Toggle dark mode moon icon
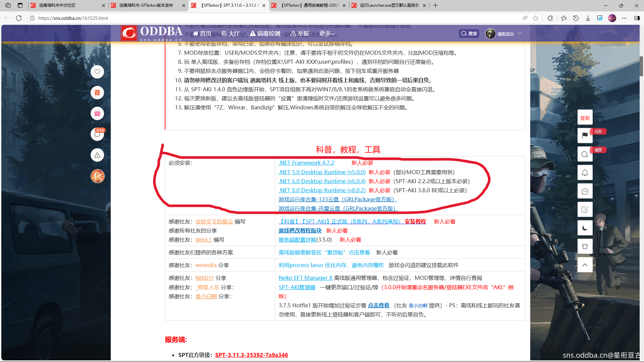Screen dimensions: 644x362 (x=585, y=228)
